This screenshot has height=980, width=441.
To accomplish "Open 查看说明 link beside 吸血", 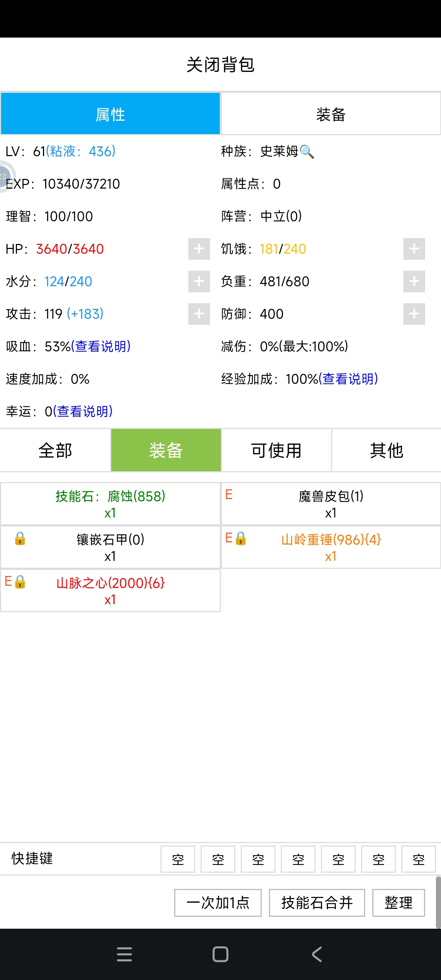I will pyautogui.click(x=101, y=346).
